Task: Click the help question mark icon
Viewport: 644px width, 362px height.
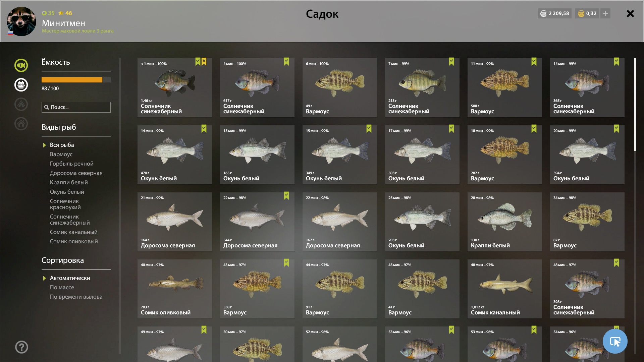Action: click(21, 347)
